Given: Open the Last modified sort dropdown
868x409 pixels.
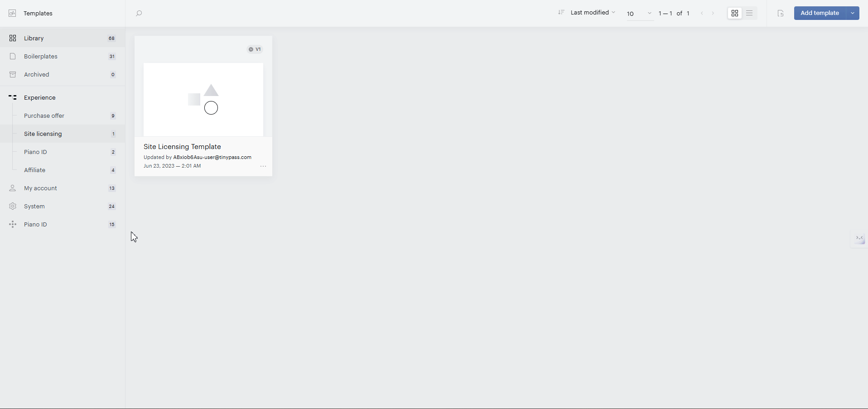Looking at the screenshot, I should pos(593,13).
